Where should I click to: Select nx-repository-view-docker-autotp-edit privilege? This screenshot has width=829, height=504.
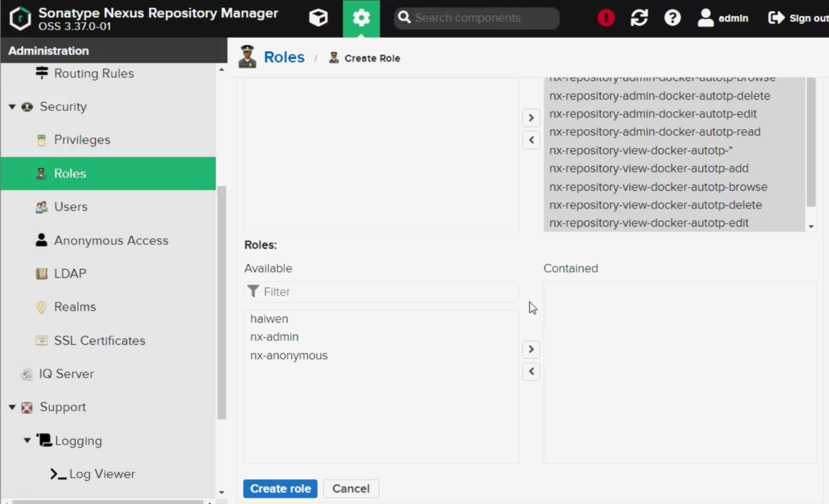click(649, 223)
